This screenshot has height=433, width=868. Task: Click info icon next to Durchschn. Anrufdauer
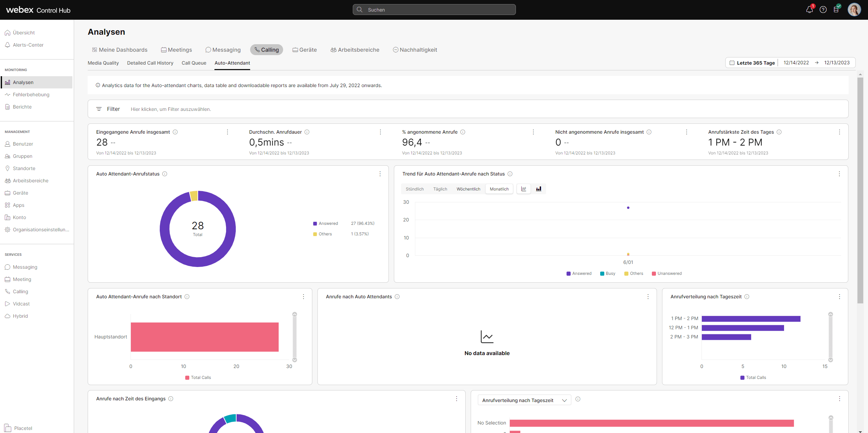(x=307, y=132)
